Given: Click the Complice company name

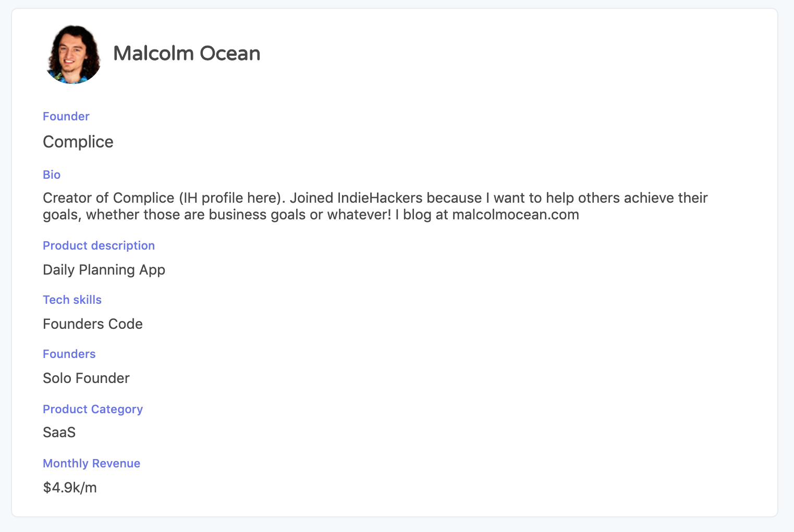Looking at the screenshot, I should [78, 142].
